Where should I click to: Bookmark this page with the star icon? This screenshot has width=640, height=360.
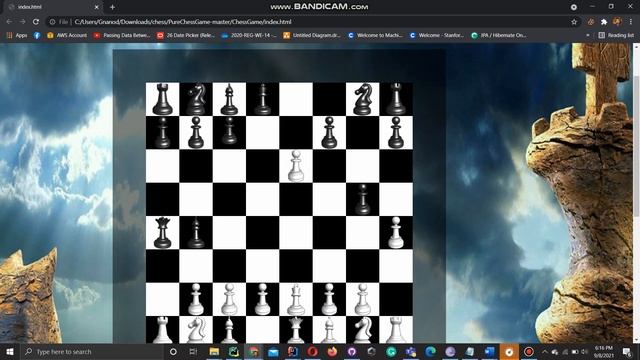tap(574, 22)
